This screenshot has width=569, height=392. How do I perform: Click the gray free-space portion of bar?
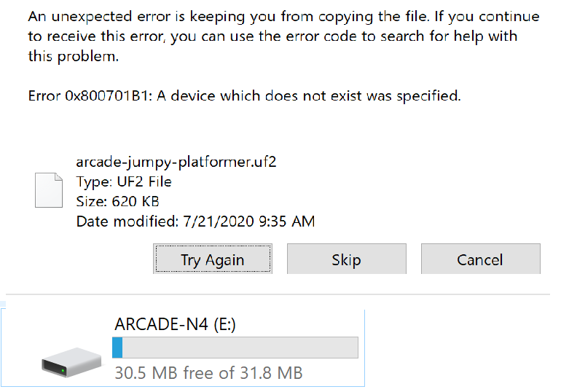pos(240,348)
